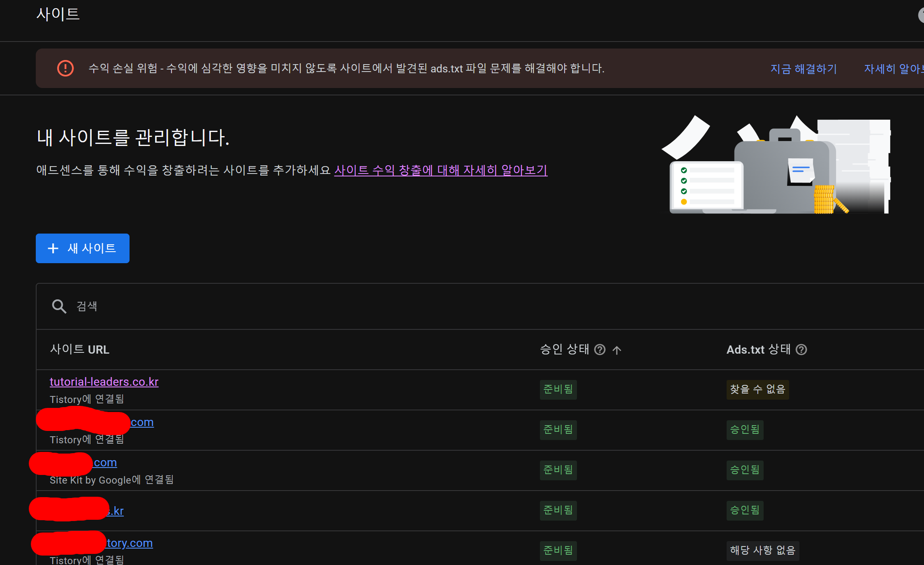Click 해당 사항 없음 status badge

tap(762, 550)
